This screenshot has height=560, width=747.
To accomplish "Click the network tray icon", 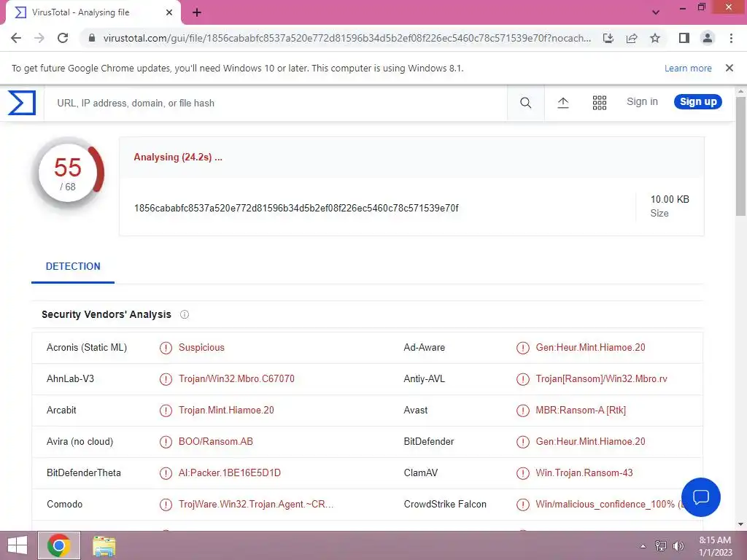I will [661, 546].
